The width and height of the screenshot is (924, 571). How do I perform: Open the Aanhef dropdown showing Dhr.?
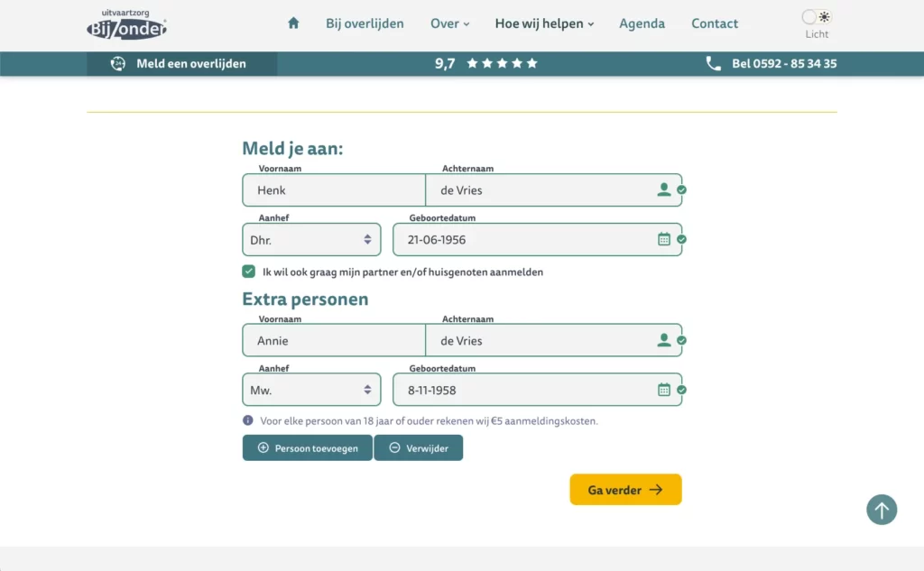click(311, 239)
